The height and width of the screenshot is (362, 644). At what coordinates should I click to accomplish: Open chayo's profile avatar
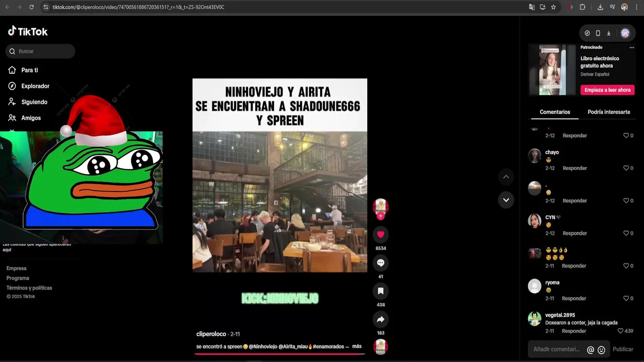point(534,156)
